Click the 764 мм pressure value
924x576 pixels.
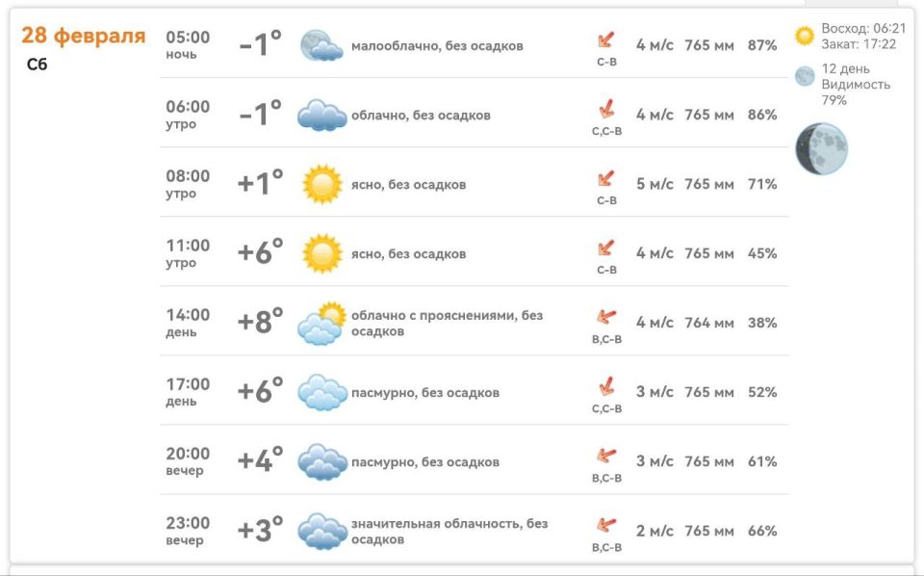708,323
